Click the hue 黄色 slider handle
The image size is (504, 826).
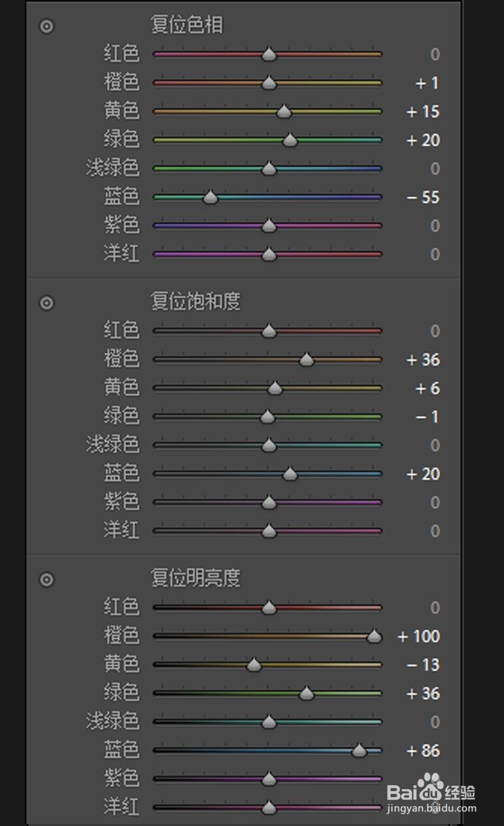click(285, 112)
